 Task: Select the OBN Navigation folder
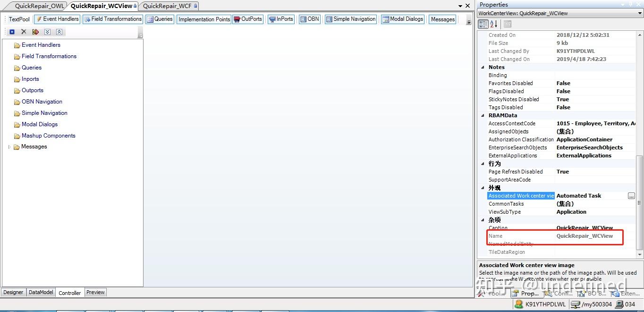(42, 102)
